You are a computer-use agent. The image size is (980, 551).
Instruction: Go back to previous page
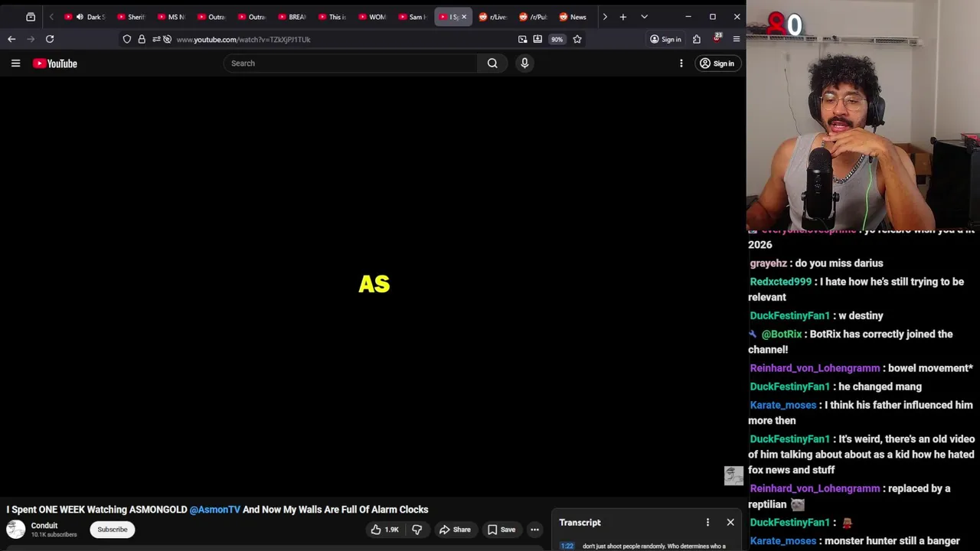pos(11,39)
